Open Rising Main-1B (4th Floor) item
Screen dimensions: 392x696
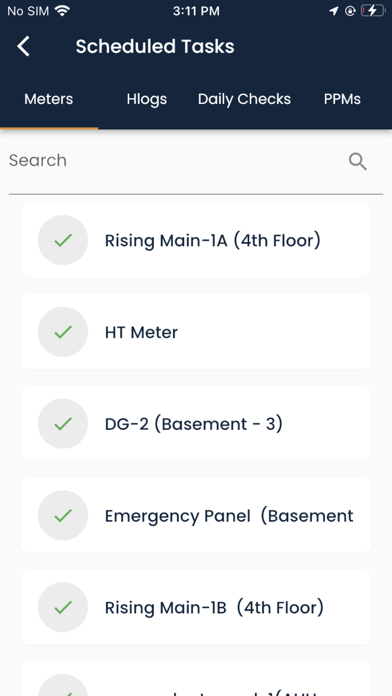(x=196, y=607)
